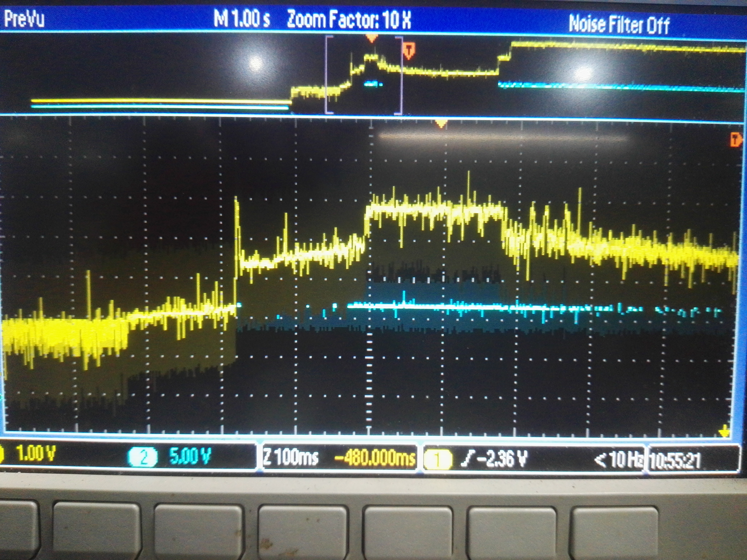Click the -480.000ms delay readout
Viewport: 747px width, 560px height.
click(375, 458)
